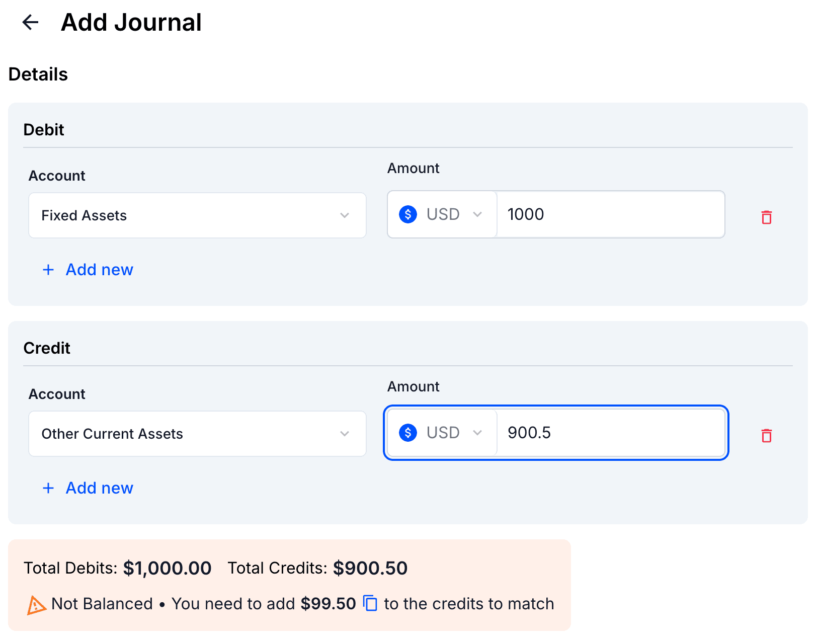Select the Details section heading
Screen dimensions: 817x644
38,74
